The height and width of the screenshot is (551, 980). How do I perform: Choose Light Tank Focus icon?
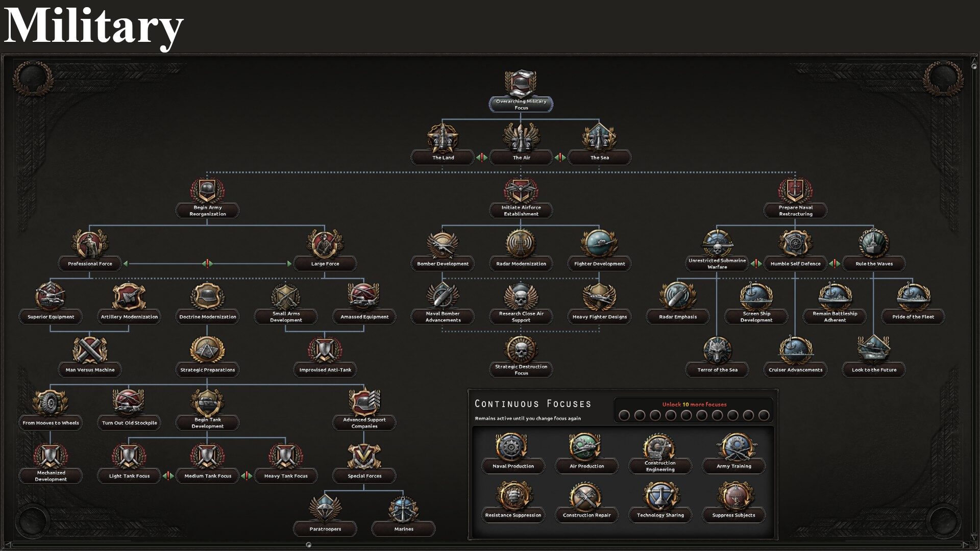(129, 456)
